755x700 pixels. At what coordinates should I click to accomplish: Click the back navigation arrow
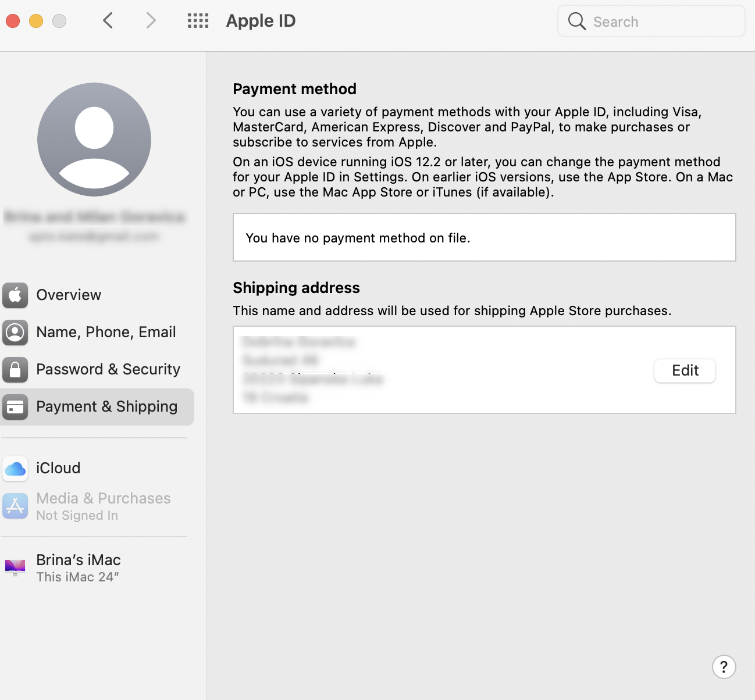(x=108, y=21)
